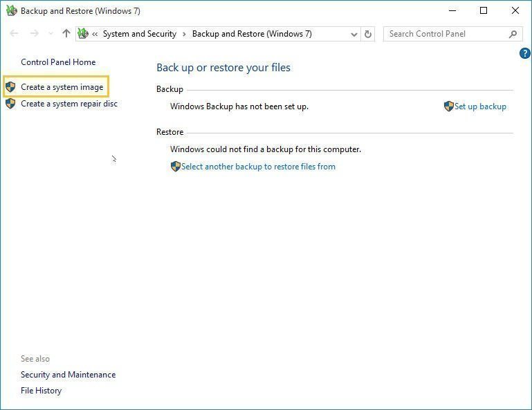The image size is (532, 410).
Task: Open Create a system image
Action: coord(62,87)
